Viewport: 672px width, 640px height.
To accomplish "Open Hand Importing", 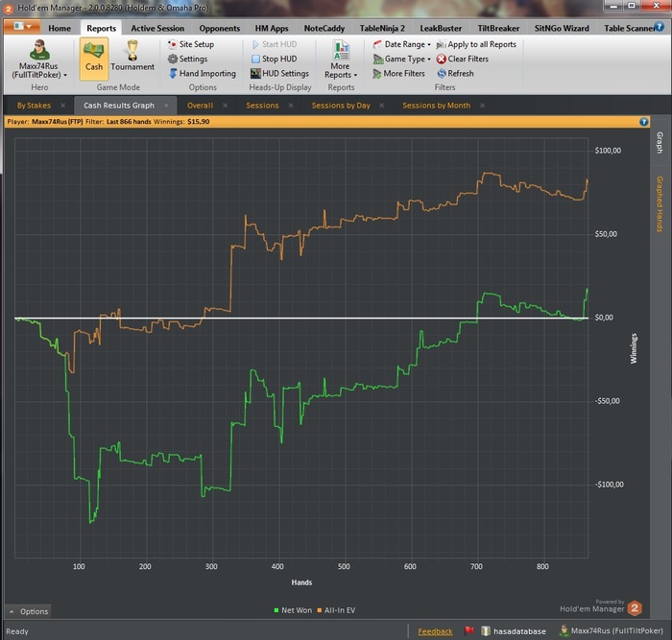I will (203, 73).
